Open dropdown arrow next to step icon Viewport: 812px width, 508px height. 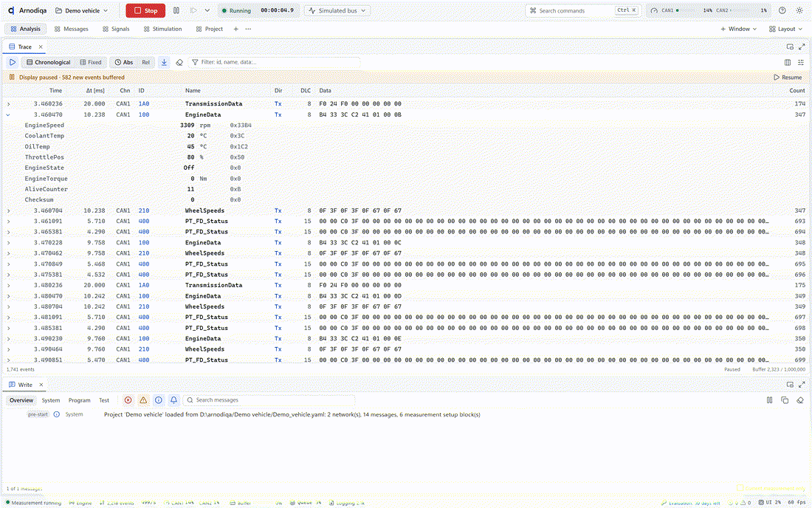point(207,10)
